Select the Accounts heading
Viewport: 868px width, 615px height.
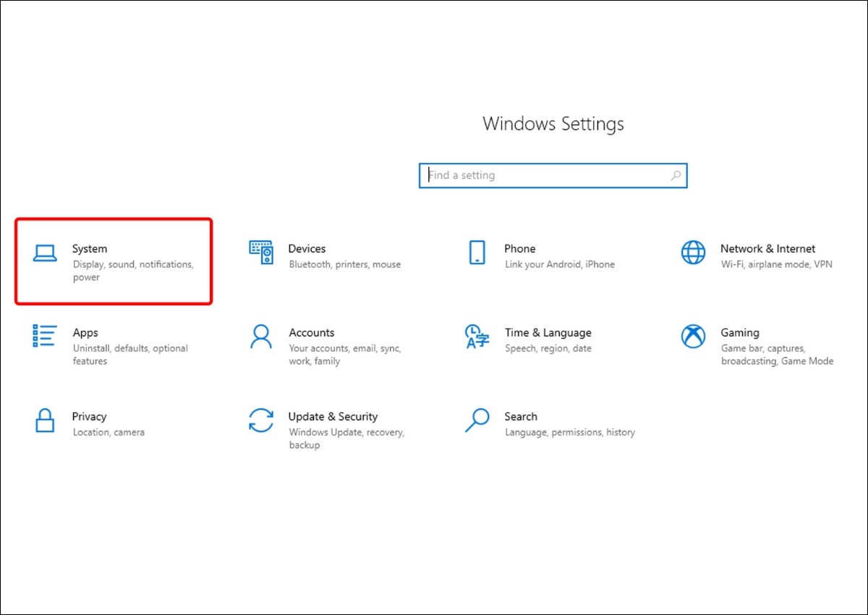pyautogui.click(x=312, y=333)
